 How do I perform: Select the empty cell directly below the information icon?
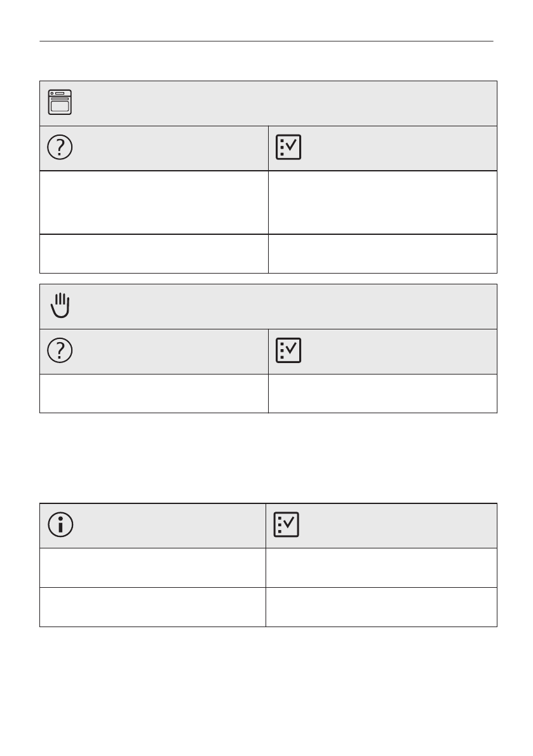[x=152, y=567]
